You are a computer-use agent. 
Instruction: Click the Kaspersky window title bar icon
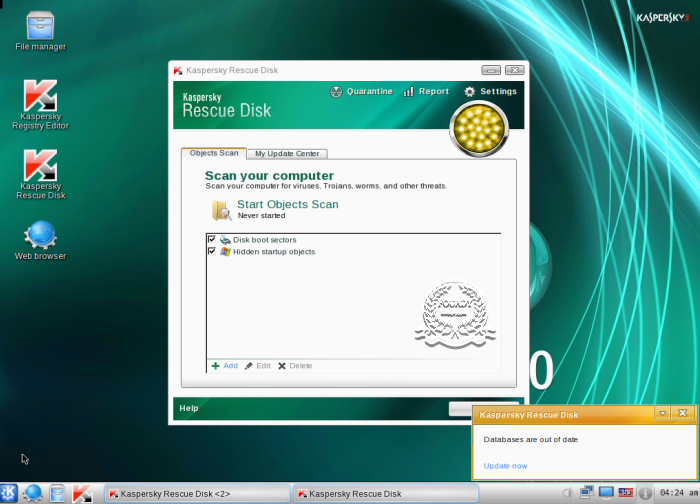click(178, 70)
